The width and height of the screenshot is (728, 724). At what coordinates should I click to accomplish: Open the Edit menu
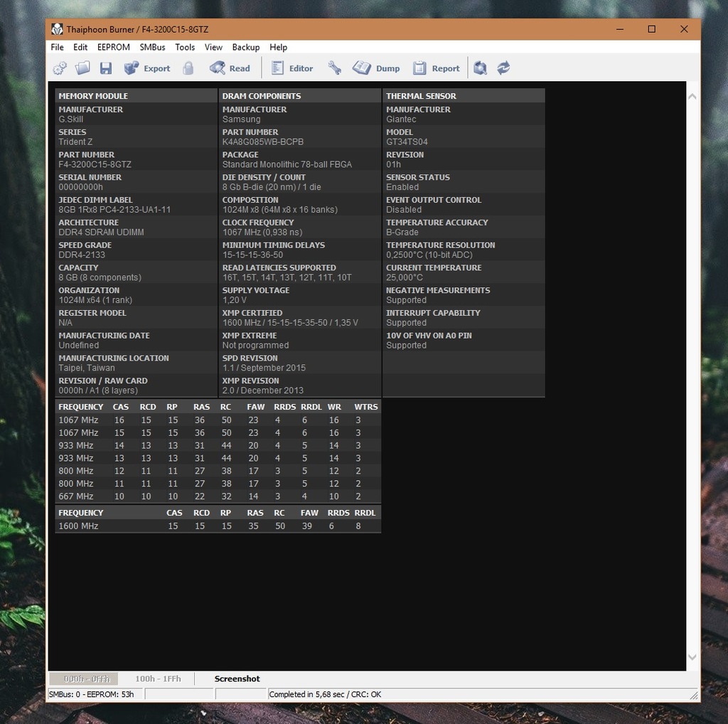pos(80,48)
